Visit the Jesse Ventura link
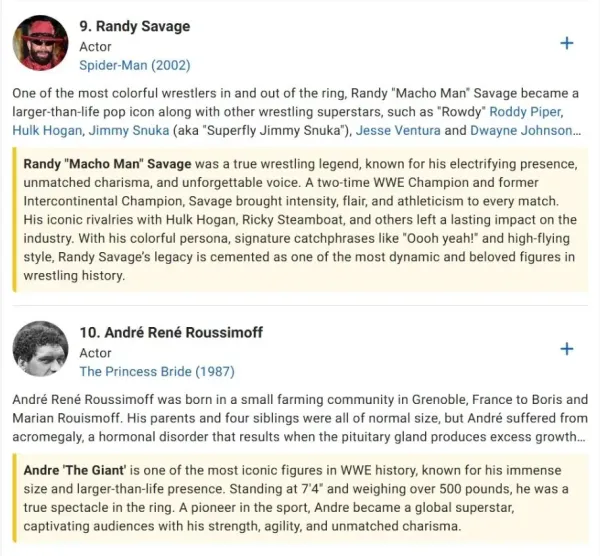Image resolution: width=600 pixels, height=556 pixels. 398,130
